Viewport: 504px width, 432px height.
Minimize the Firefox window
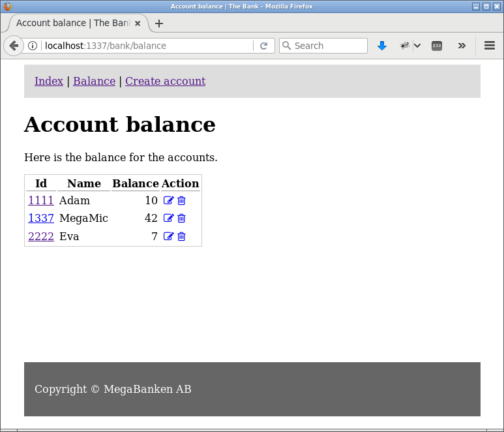(476, 7)
